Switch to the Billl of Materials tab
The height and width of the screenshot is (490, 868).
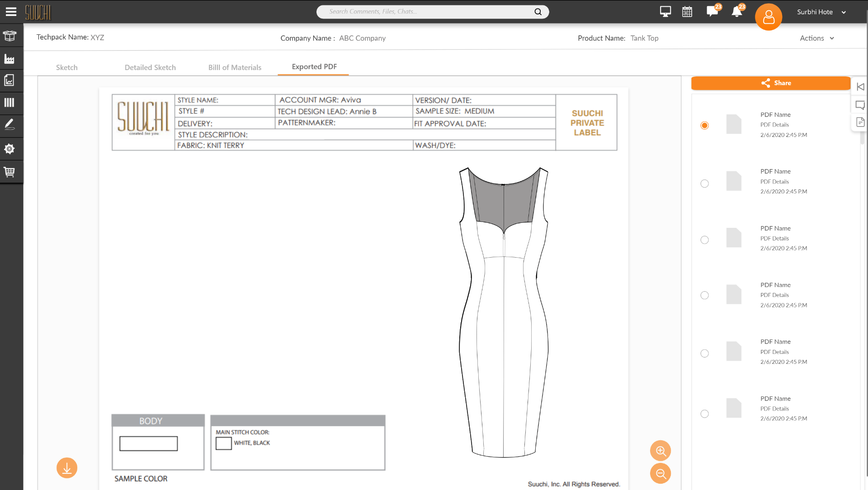(x=235, y=67)
